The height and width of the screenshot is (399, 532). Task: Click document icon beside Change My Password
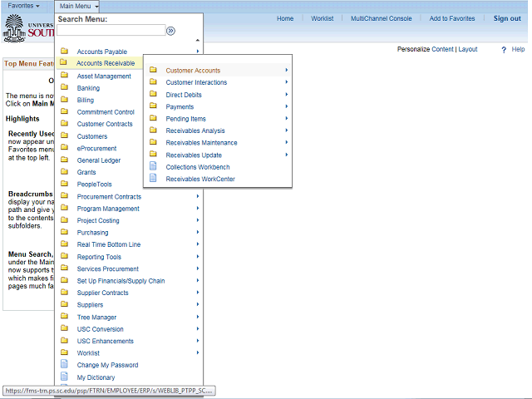click(x=65, y=365)
